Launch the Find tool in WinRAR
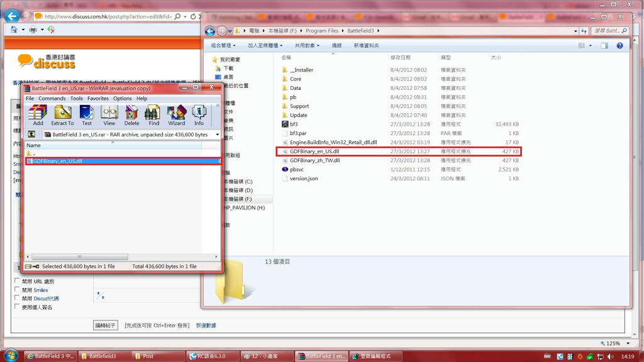 153,115
